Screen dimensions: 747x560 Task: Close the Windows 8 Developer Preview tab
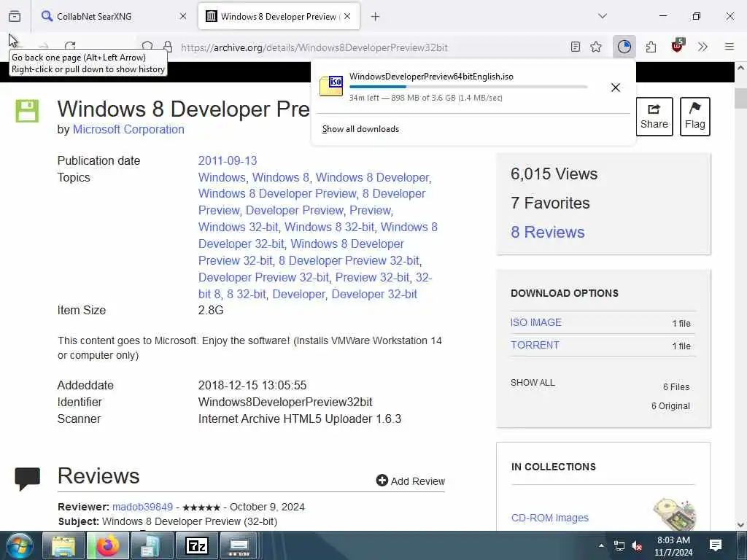tap(347, 16)
